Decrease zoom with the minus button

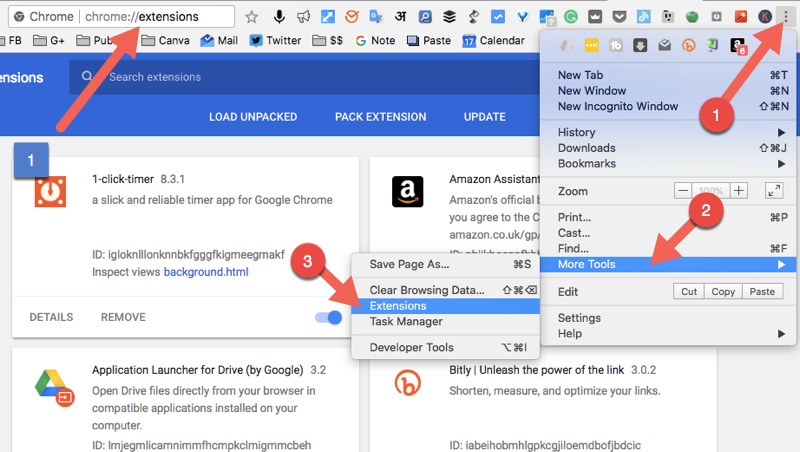[x=683, y=191]
